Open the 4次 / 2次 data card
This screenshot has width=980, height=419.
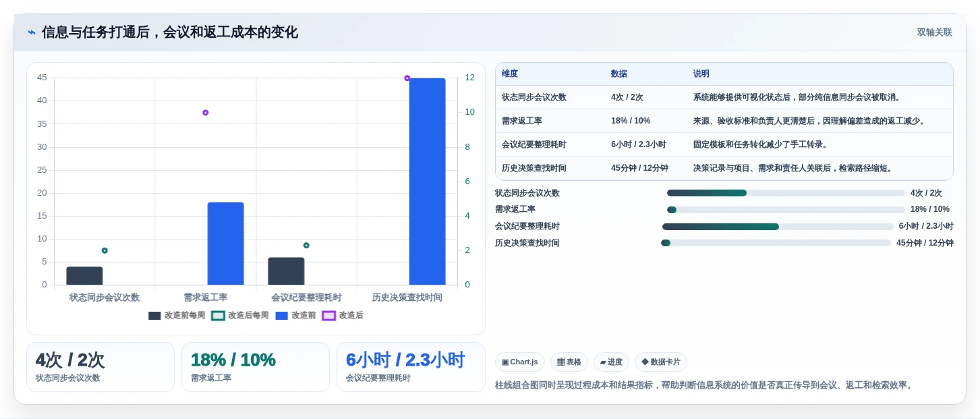100,367
